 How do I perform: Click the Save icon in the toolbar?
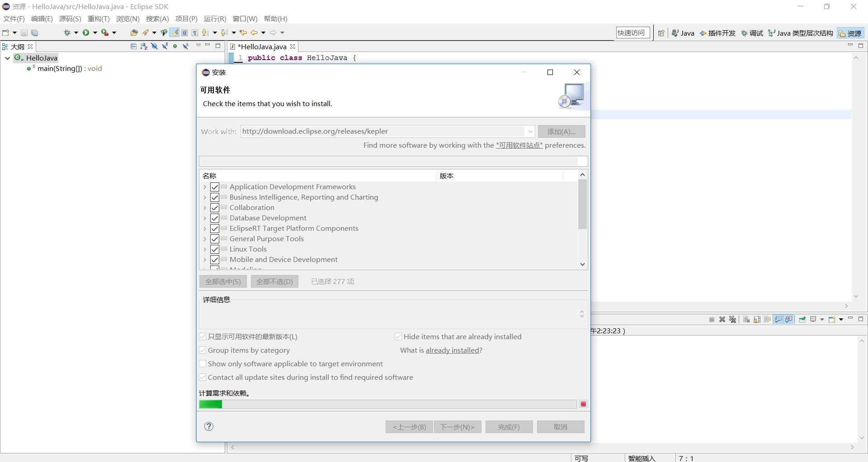tap(24, 33)
